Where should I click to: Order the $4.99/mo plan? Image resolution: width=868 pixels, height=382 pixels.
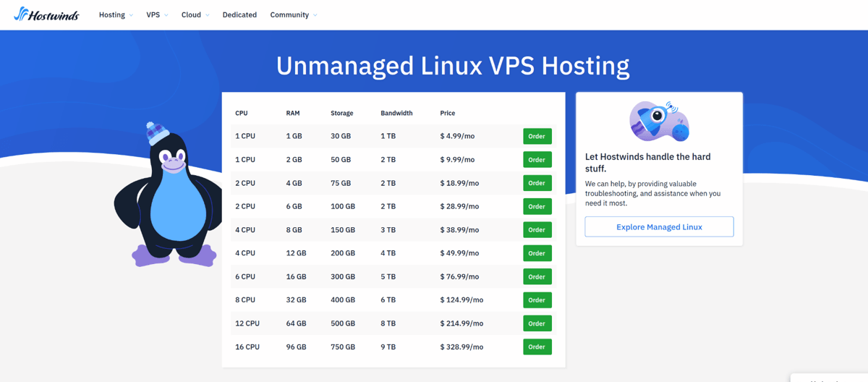pos(537,136)
